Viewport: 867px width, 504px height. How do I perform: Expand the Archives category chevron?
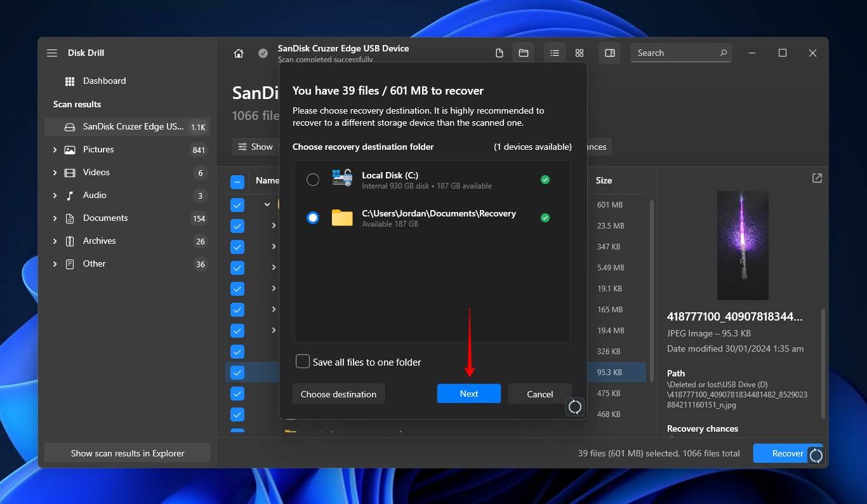tap(55, 241)
